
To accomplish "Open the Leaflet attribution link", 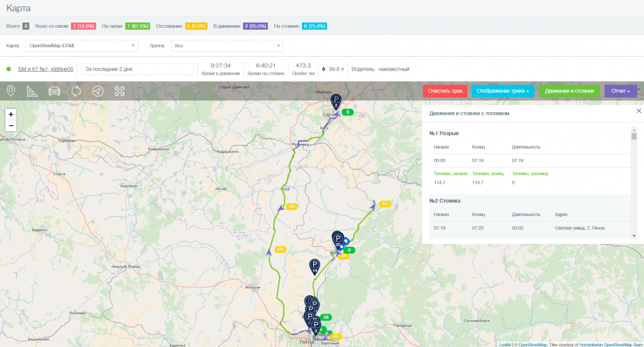I will point(505,344).
